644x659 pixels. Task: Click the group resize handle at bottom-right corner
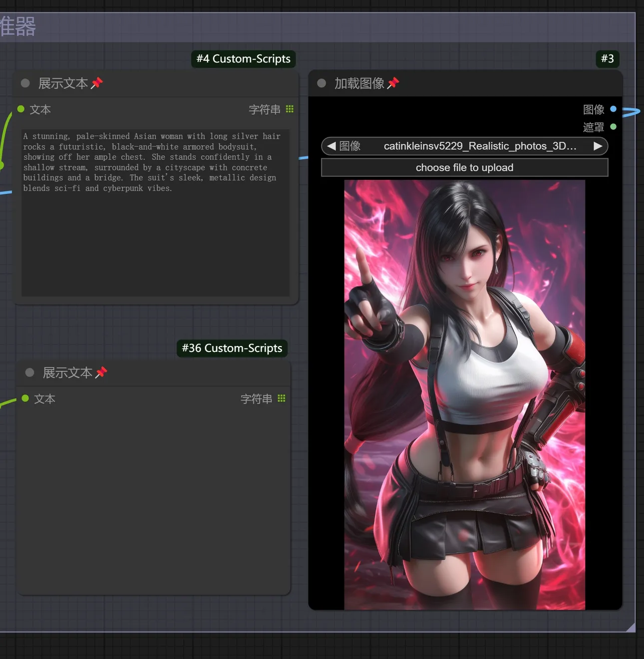tap(631, 628)
